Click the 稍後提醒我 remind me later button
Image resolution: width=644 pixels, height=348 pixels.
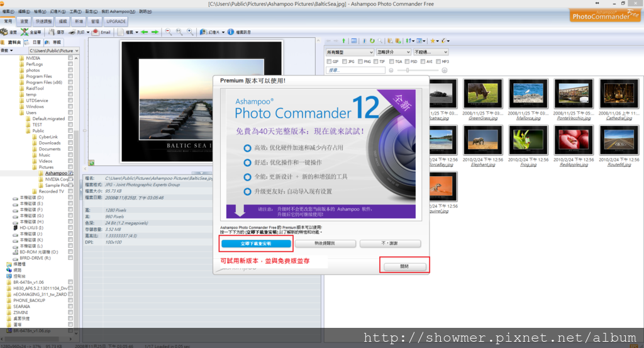[x=325, y=244]
